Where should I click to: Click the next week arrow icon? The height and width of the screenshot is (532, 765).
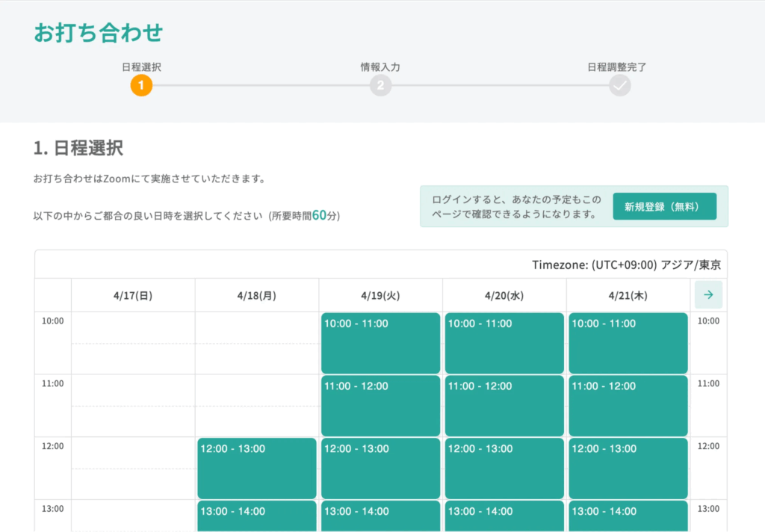click(x=708, y=295)
